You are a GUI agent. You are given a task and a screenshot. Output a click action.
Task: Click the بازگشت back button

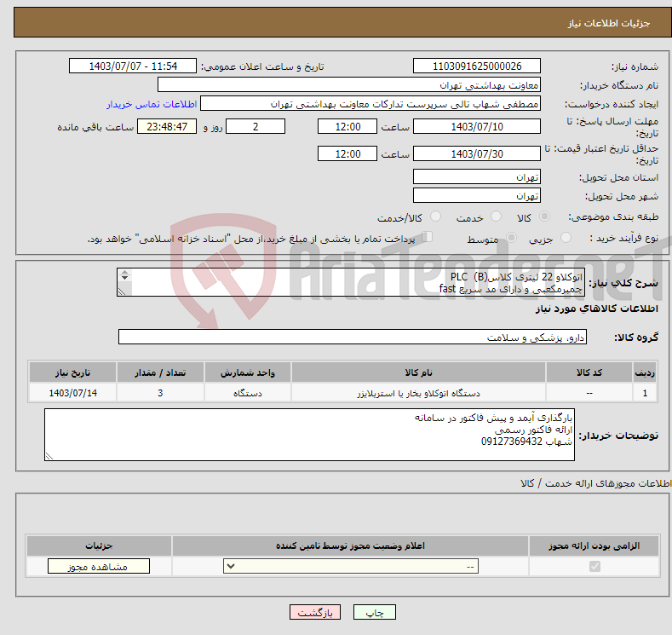pyautogui.click(x=315, y=612)
